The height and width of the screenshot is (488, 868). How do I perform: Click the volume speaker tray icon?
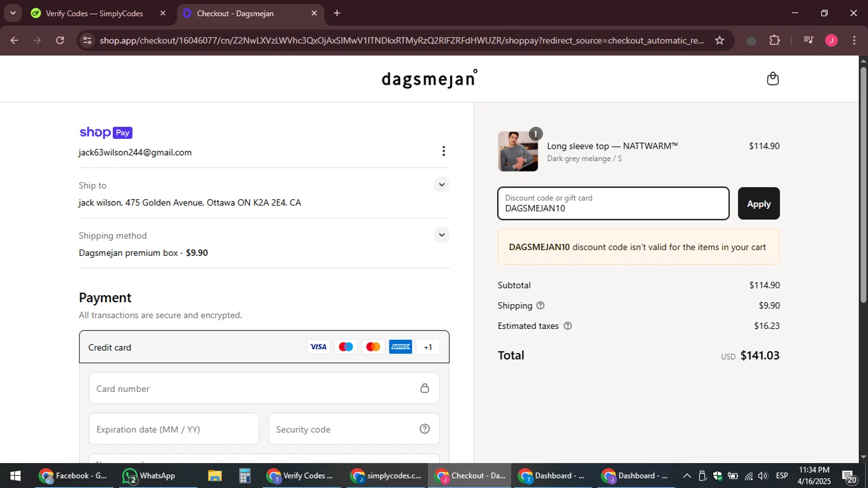pyautogui.click(x=763, y=476)
